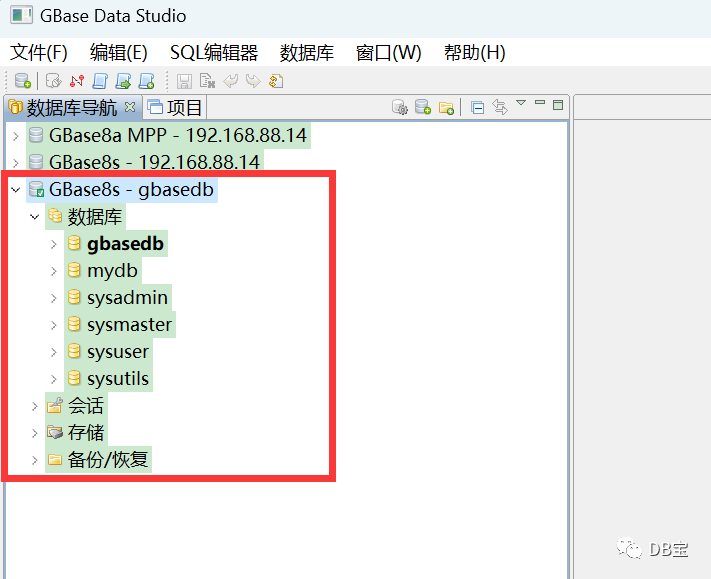Screen dimensions: 711x579
Task: Click the GBase Data Studio window icon
Action: (21, 15)
